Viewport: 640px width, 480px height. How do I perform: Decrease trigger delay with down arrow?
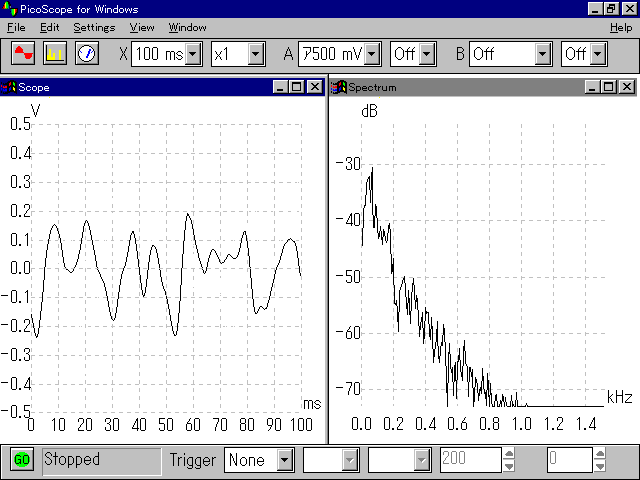click(x=600, y=466)
